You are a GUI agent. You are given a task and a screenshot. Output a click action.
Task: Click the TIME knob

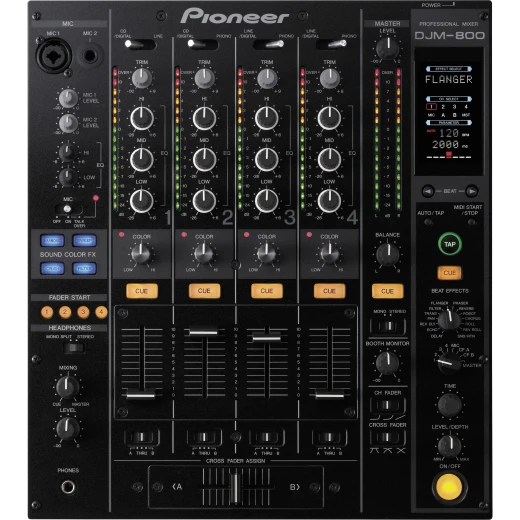[449, 405]
